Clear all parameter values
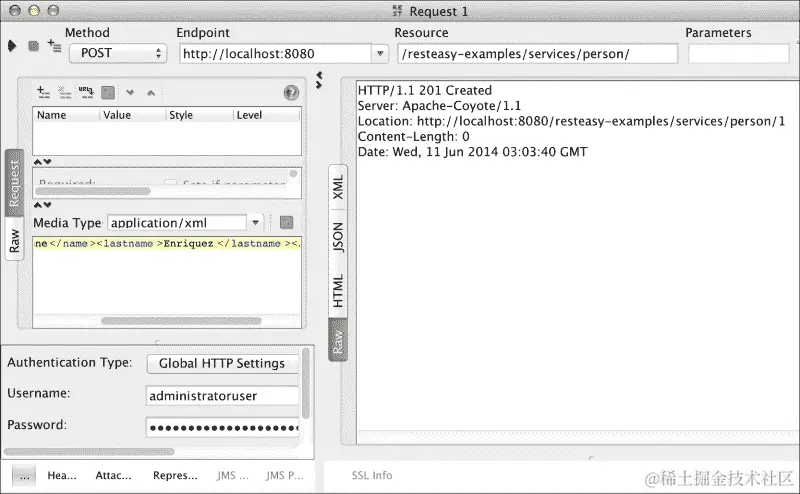 (108, 92)
